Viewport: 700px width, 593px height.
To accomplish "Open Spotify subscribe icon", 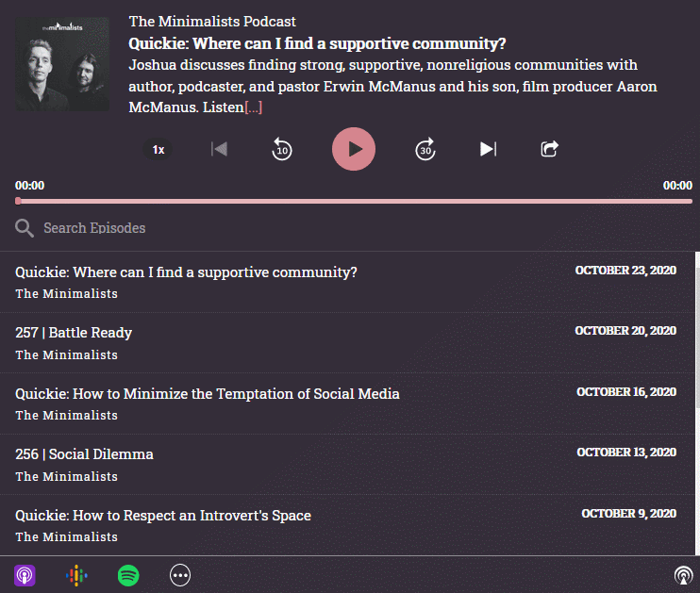I will point(128,576).
